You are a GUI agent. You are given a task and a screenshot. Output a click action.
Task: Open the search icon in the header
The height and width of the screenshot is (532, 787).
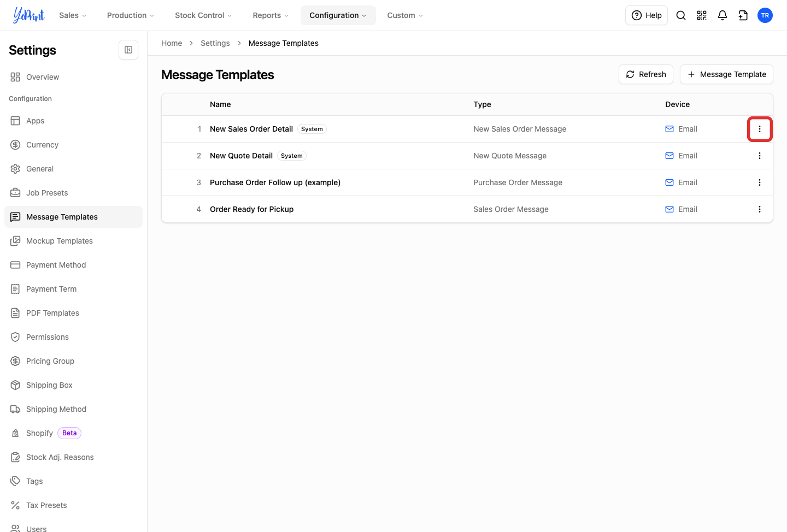tap(681, 15)
